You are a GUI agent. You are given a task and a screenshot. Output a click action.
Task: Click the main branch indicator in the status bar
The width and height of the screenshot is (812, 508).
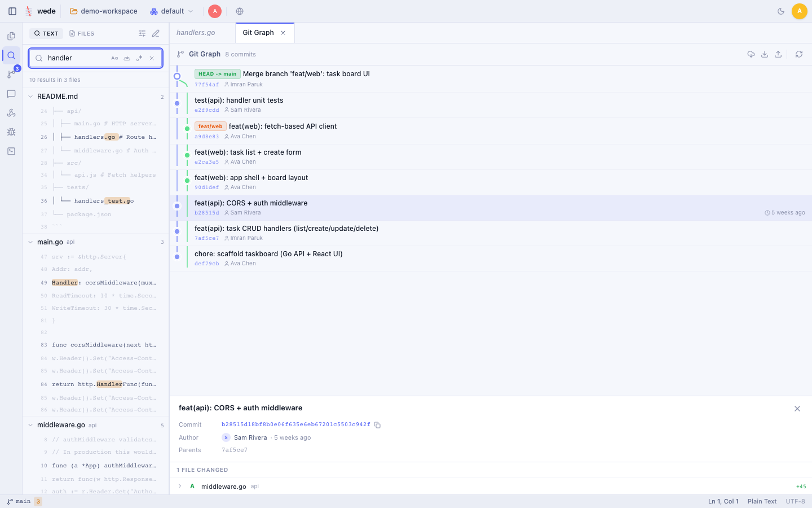pyautogui.click(x=19, y=501)
